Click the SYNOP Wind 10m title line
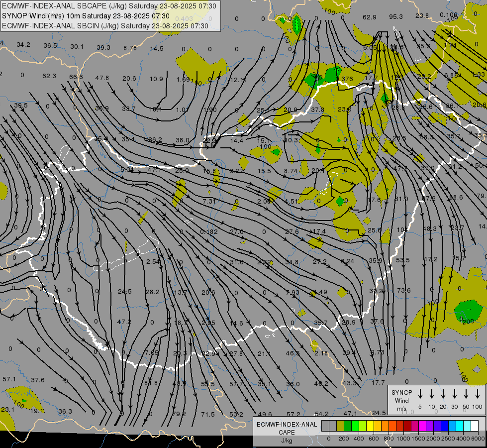Image resolution: width=487 pixels, height=448 pixels. click(x=86, y=16)
